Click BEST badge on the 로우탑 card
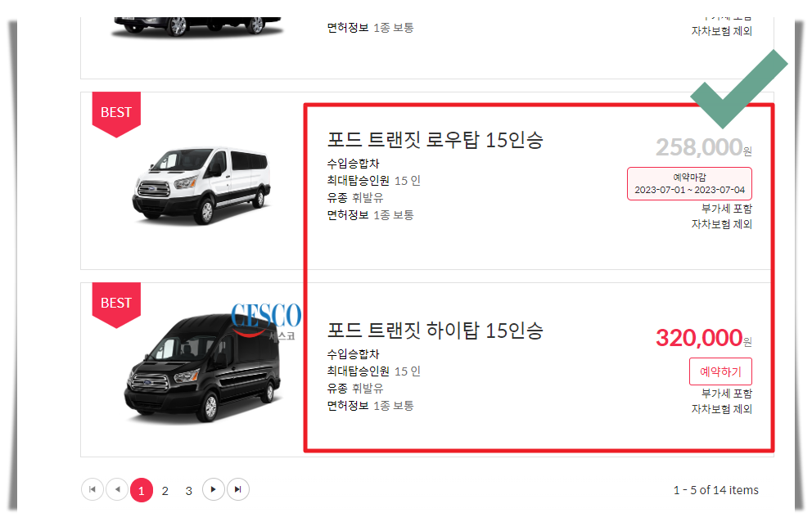The height and width of the screenshot is (531, 812). [x=116, y=114]
